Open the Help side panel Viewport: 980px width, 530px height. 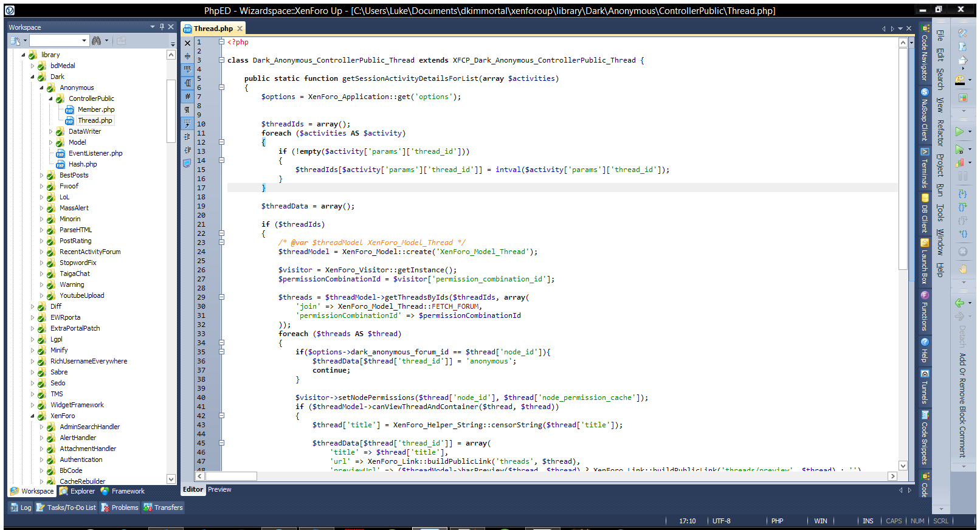(925, 351)
